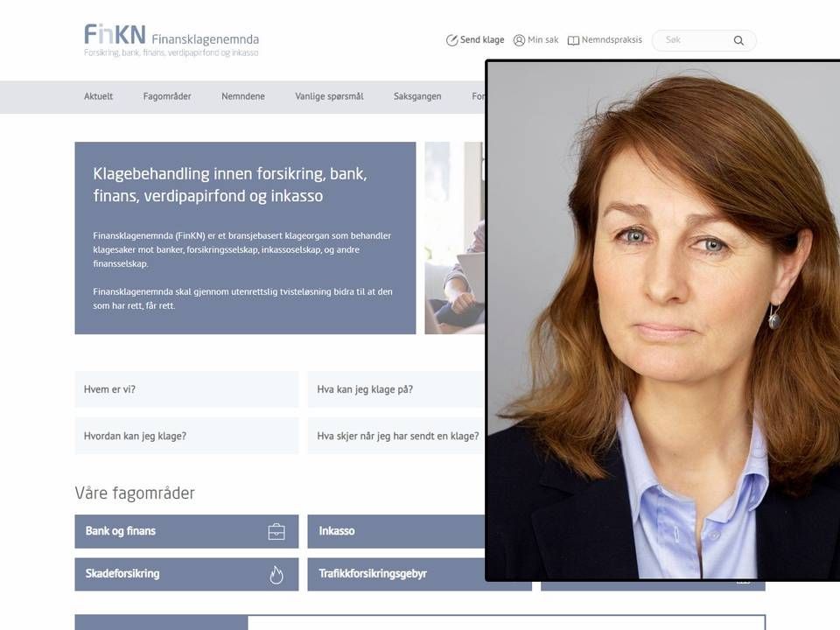Click the portrait photo of the woman

pos(662,320)
